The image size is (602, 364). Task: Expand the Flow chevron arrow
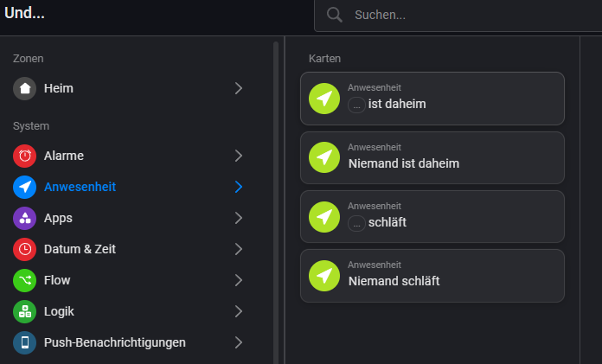(x=239, y=280)
